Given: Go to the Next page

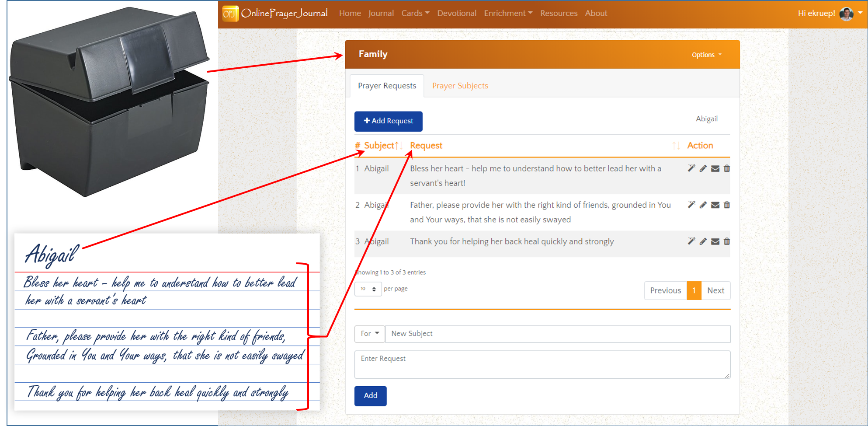Looking at the screenshot, I should [715, 290].
